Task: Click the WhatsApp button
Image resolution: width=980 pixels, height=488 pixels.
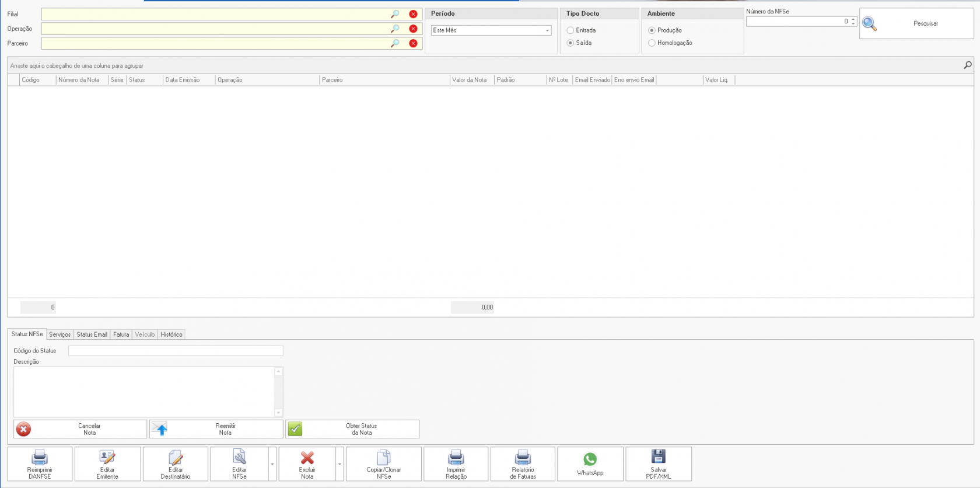Action: click(x=590, y=464)
